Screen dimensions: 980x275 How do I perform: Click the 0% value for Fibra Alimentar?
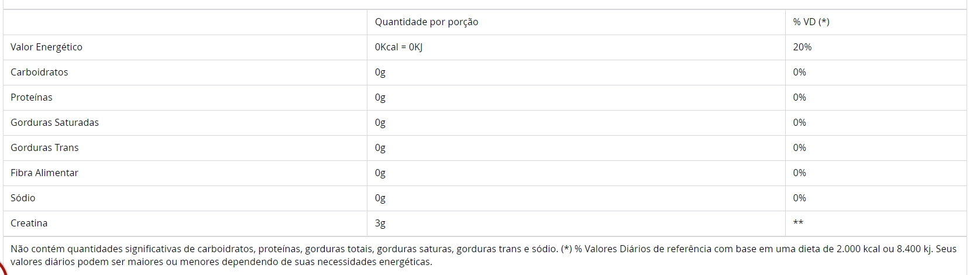point(800,173)
